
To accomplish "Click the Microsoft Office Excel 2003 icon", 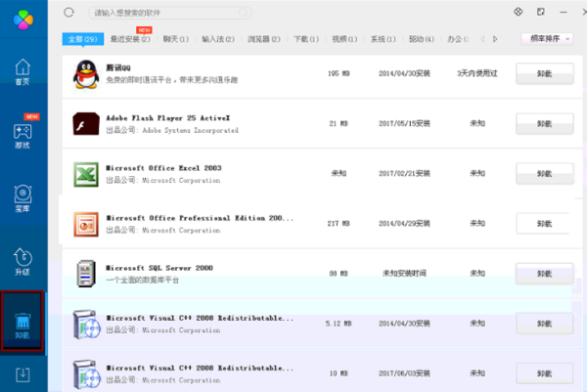I will point(86,174).
